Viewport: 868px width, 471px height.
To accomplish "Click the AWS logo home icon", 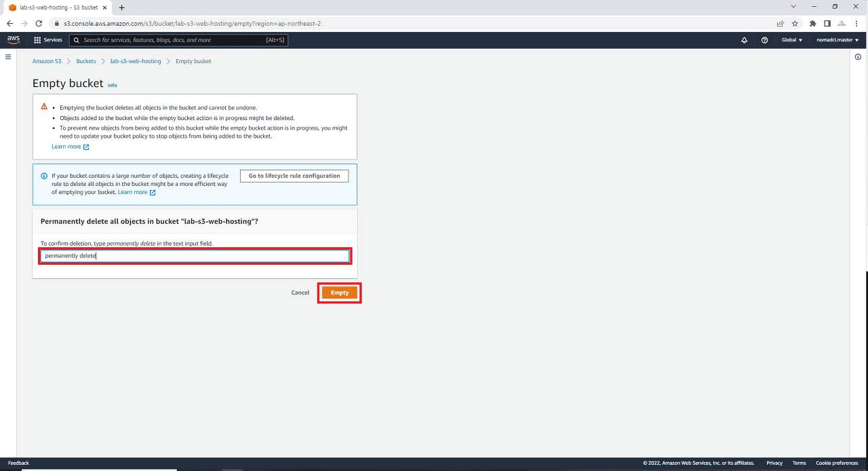I will tap(14, 39).
